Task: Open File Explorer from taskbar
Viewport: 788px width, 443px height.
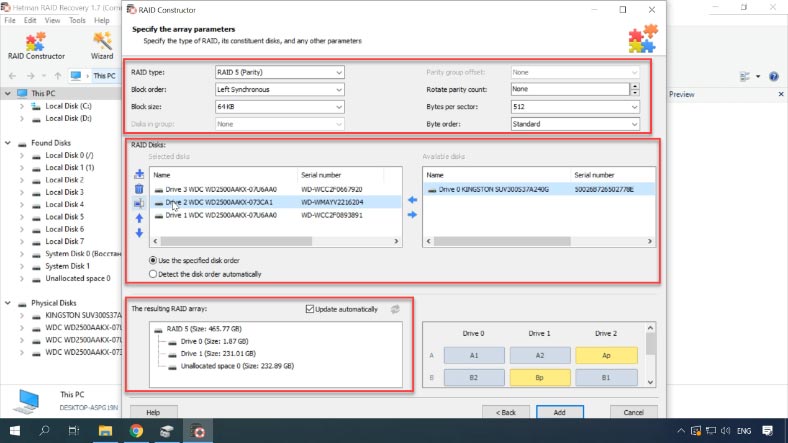Action: 105,431
